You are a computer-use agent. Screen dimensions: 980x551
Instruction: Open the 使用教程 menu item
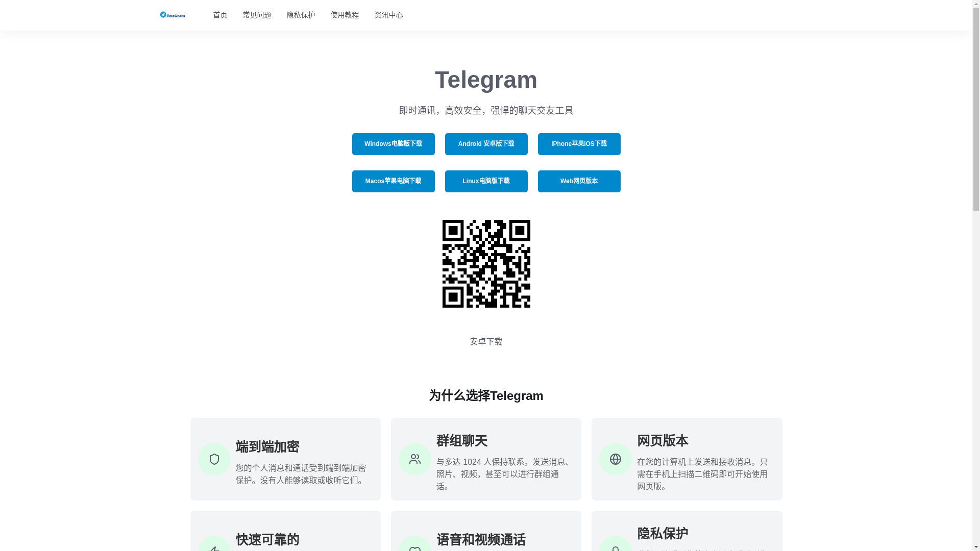345,15
